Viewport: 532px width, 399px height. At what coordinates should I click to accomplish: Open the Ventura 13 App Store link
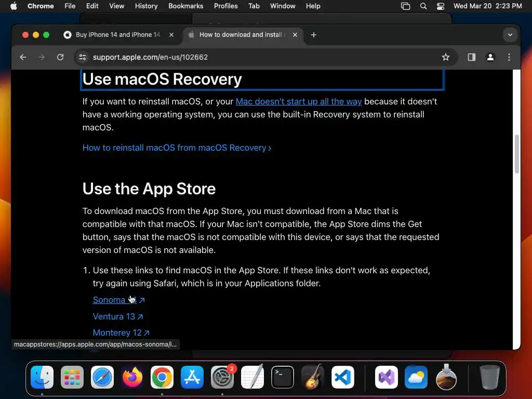click(x=118, y=316)
